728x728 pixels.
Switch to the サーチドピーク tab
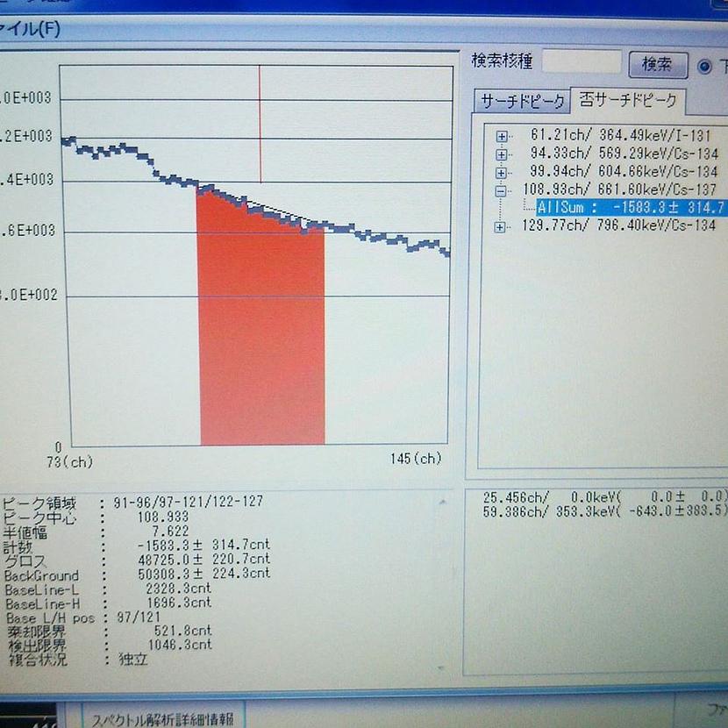tap(521, 102)
